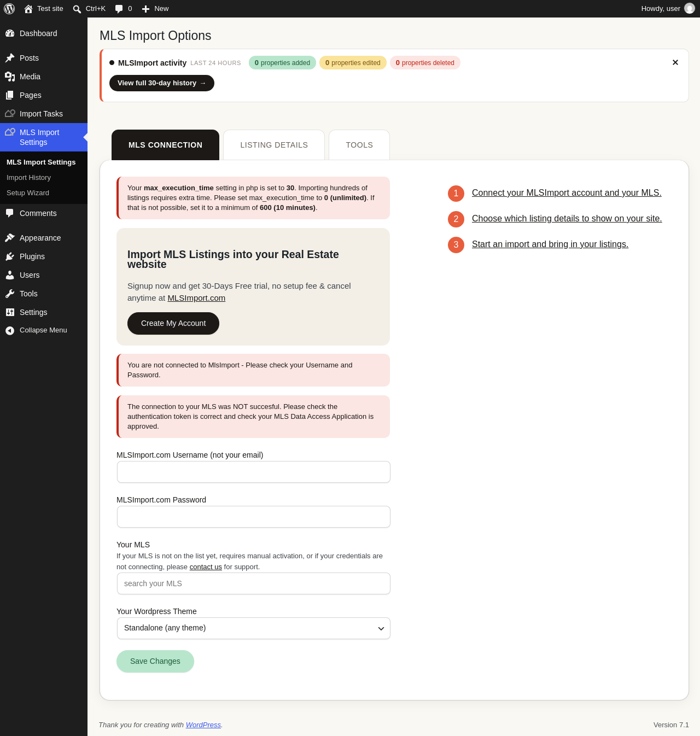
Task: Open the MLSImport.com link
Action: [196, 298]
